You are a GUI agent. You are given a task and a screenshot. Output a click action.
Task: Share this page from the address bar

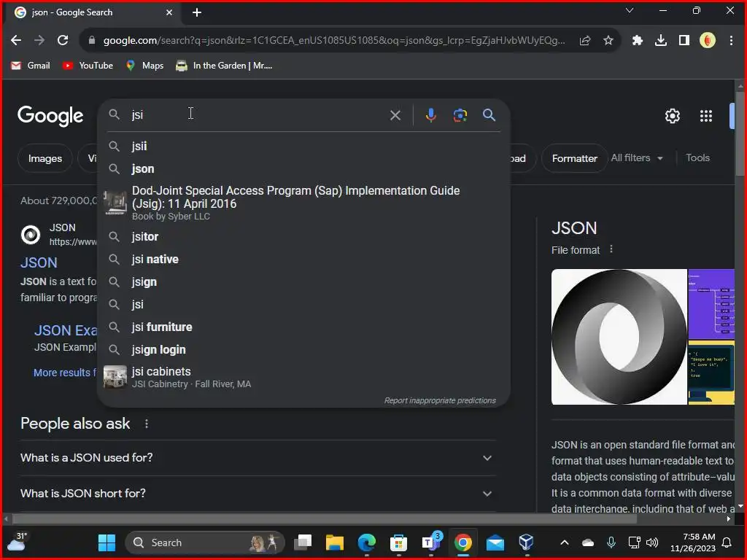tap(585, 41)
